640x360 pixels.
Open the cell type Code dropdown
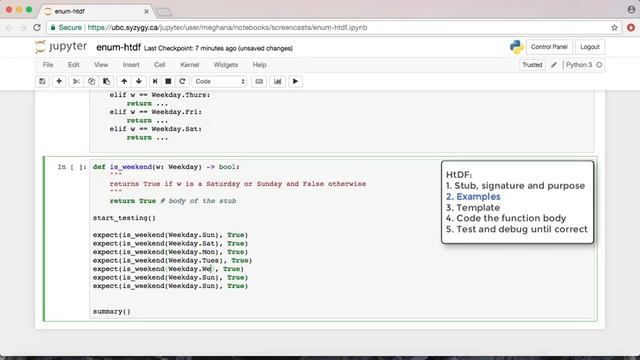(220, 81)
